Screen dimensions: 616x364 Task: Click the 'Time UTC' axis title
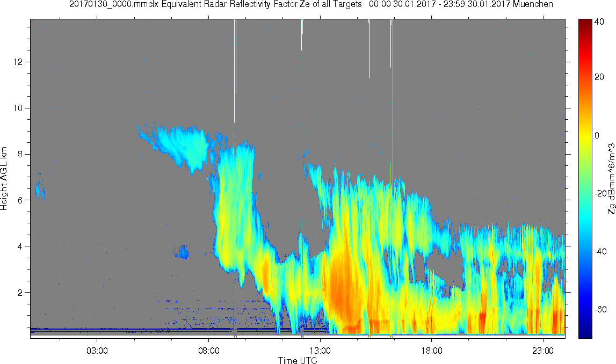[298, 360]
